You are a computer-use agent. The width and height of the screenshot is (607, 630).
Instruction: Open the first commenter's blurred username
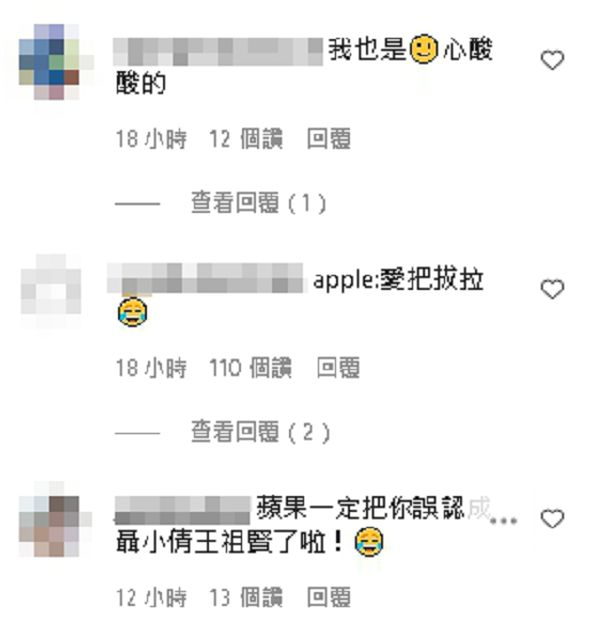(218, 51)
